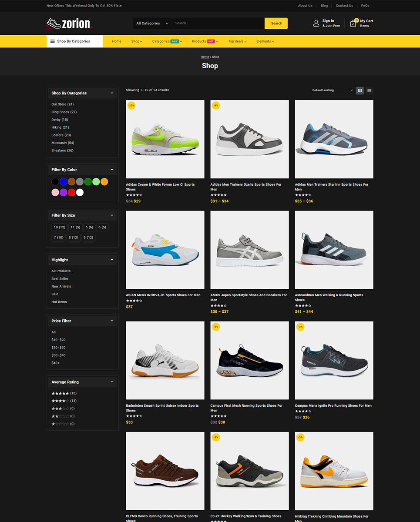Open the All Categories search dropdown
Image resolution: width=420 pixels, height=522 pixels.
pos(152,23)
